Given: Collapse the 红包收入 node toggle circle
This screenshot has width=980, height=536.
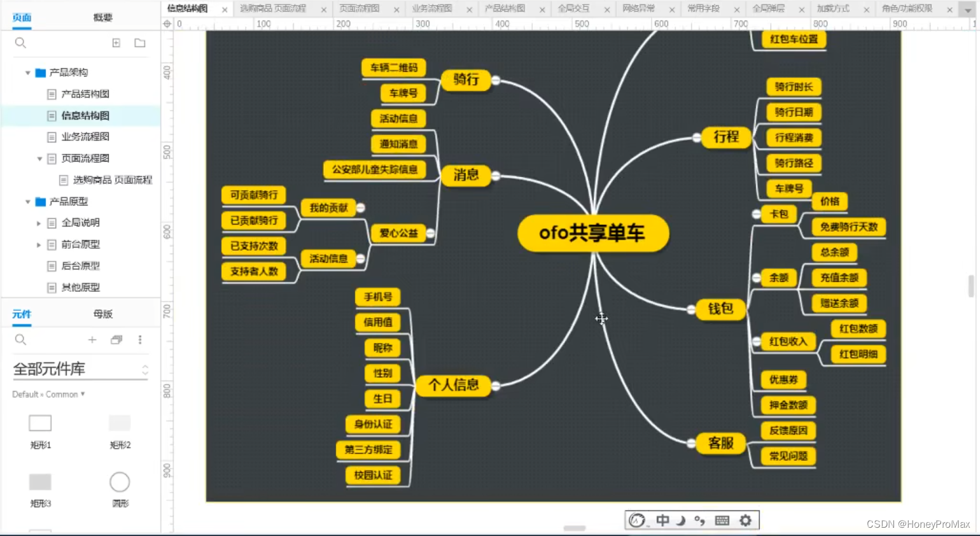Looking at the screenshot, I should (x=757, y=341).
